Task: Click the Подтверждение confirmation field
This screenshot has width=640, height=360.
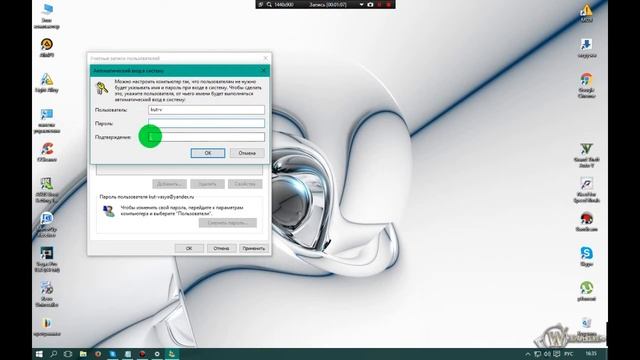Action: [206, 137]
